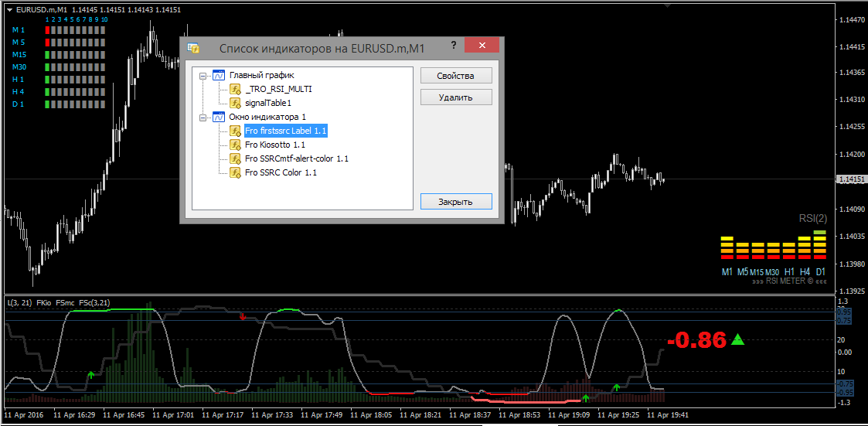Select Fro Kiosotto 1.1 entry
868x426 pixels.
coord(275,145)
